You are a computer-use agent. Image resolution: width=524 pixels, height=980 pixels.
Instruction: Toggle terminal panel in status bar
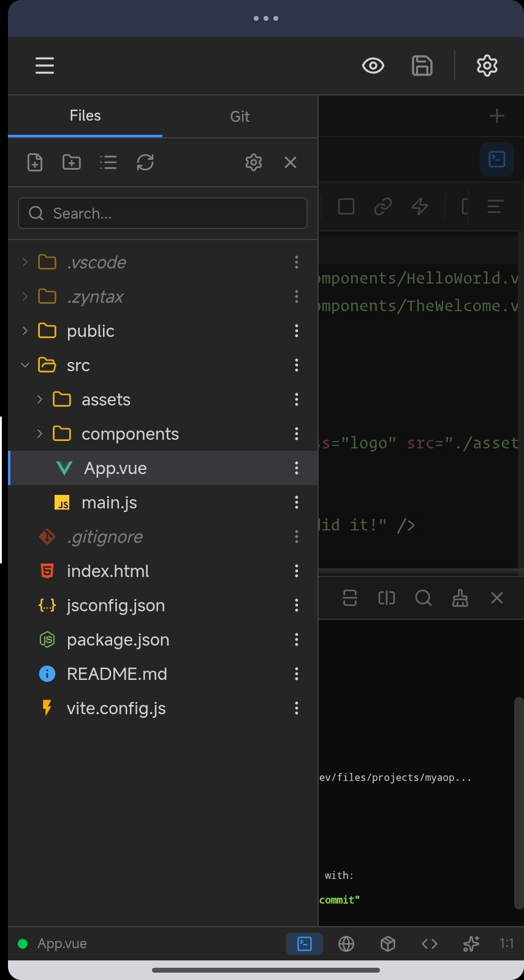(x=305, y=944)
